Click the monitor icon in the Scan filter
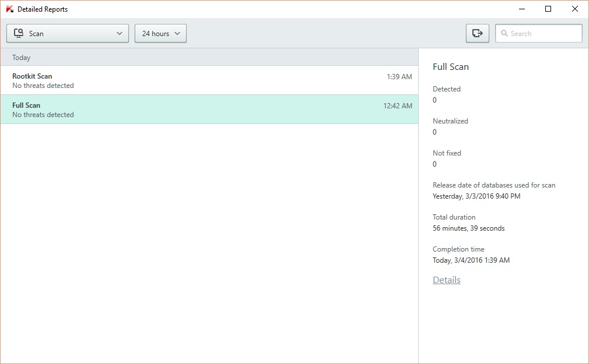The width and height of the screenshot is (589, 364). (19, 34)
